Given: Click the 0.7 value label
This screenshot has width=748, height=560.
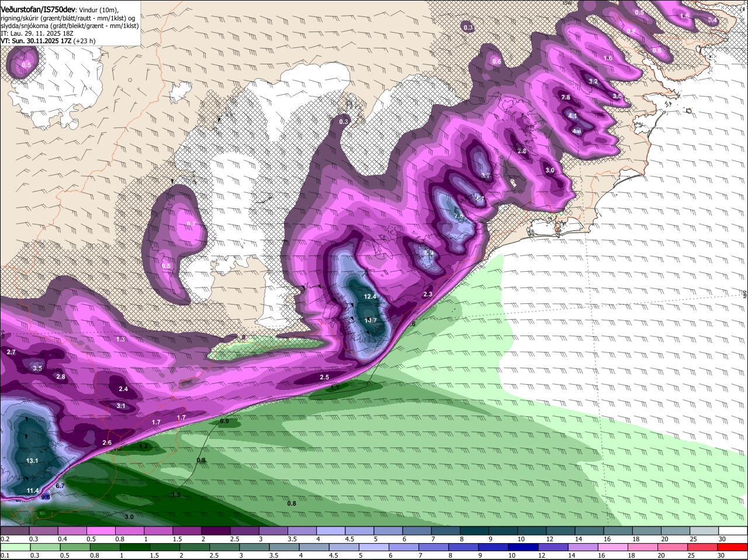Looking at the screenshot, I should point(191,224).
